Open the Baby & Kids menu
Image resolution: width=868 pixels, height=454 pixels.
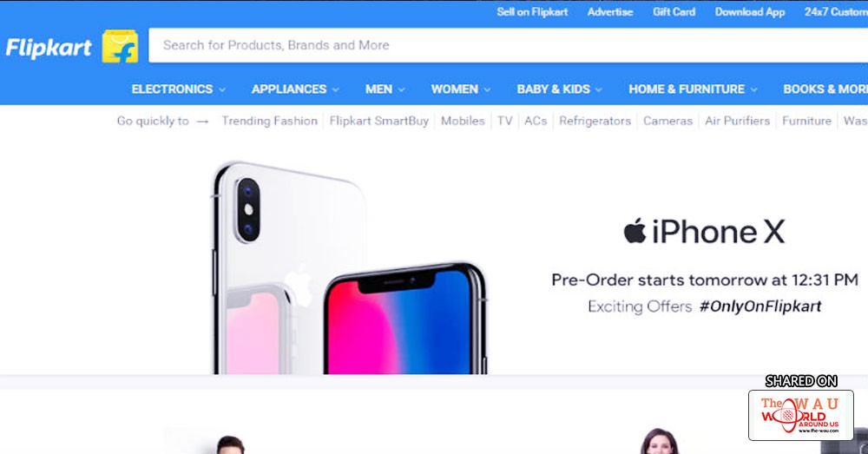tap(559, 89)
